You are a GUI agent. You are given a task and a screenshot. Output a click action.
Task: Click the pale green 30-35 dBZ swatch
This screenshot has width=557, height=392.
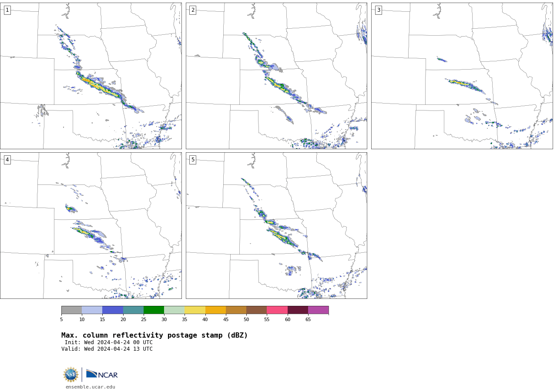tap(174, 310)
